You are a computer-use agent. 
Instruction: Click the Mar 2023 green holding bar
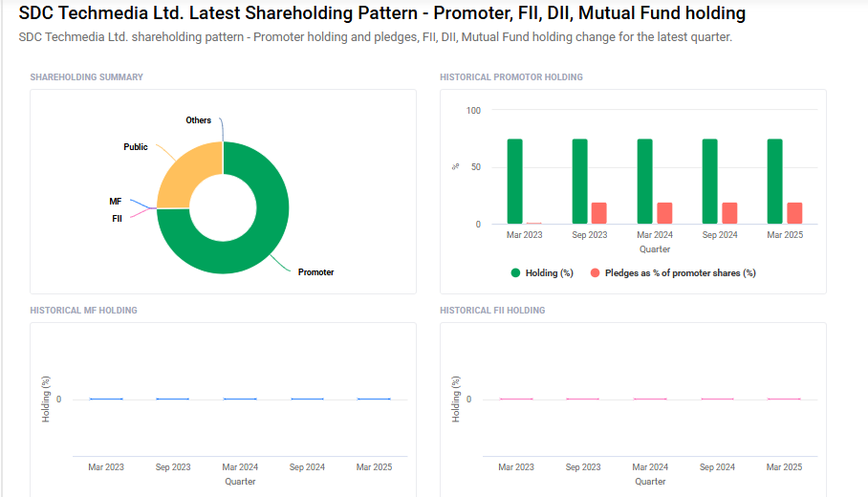pyautogui.click(x=515, y=182)
